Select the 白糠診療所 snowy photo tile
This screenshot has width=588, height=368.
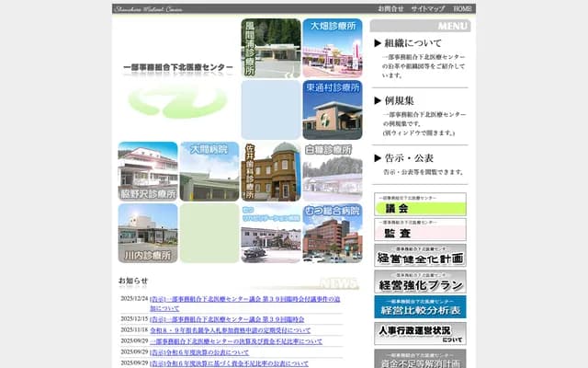332,171
